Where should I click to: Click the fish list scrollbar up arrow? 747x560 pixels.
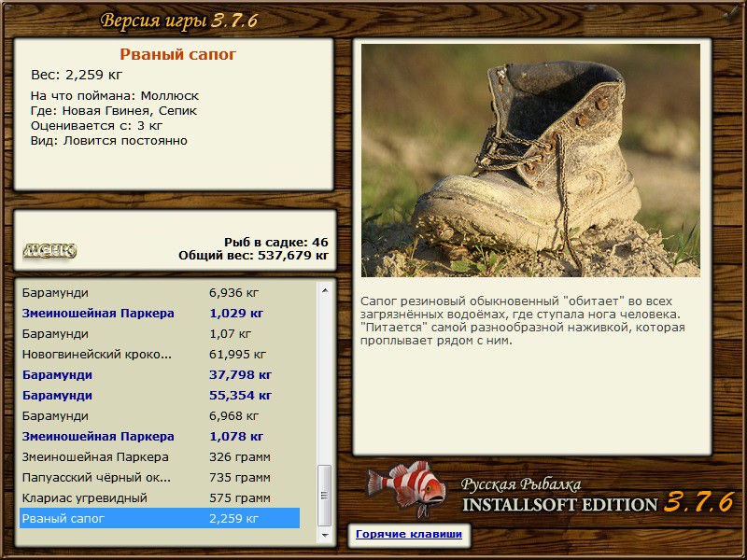coord(325,290)
